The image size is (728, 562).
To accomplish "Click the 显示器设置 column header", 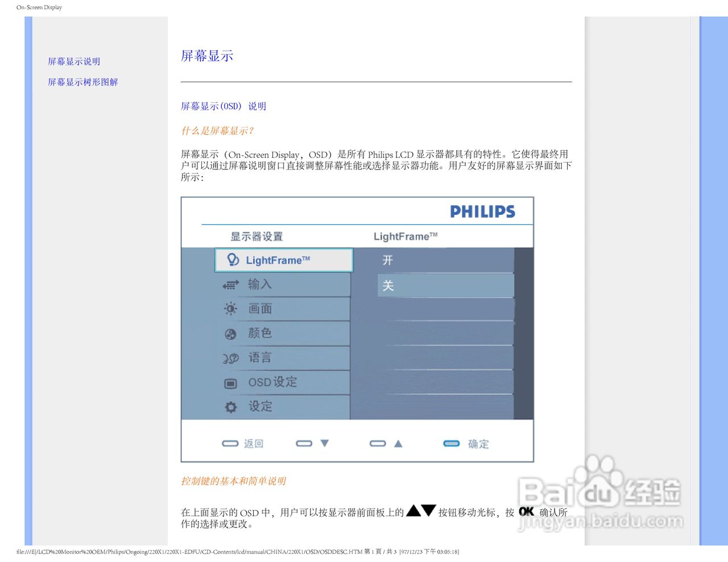I will coord(257,236).
